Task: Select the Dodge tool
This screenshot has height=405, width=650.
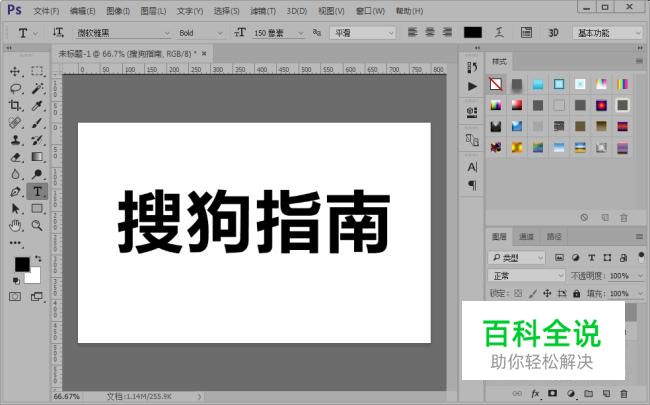Action: 37,174
